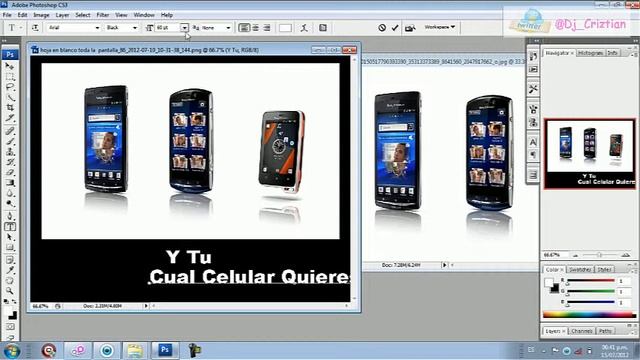Image resolution: width=640 pixels, height=360 pixels.
Task: Enable center align text
Action: pos(256,28)
